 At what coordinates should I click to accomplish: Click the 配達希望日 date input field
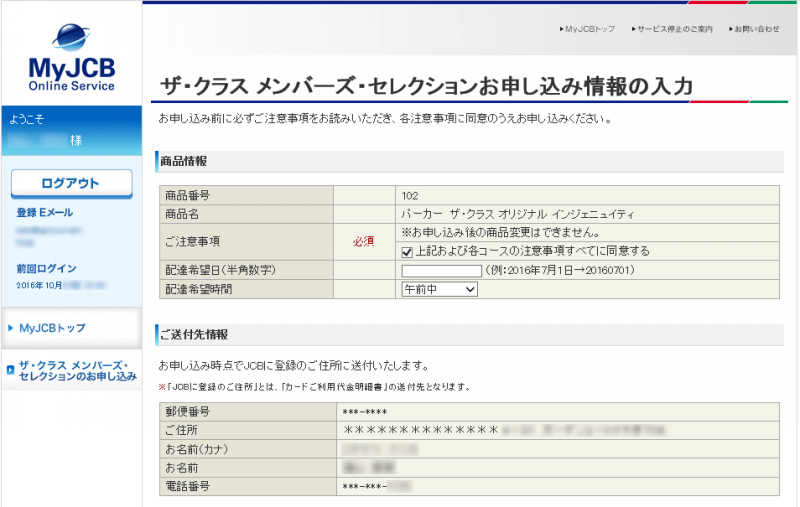pos(441,271)
